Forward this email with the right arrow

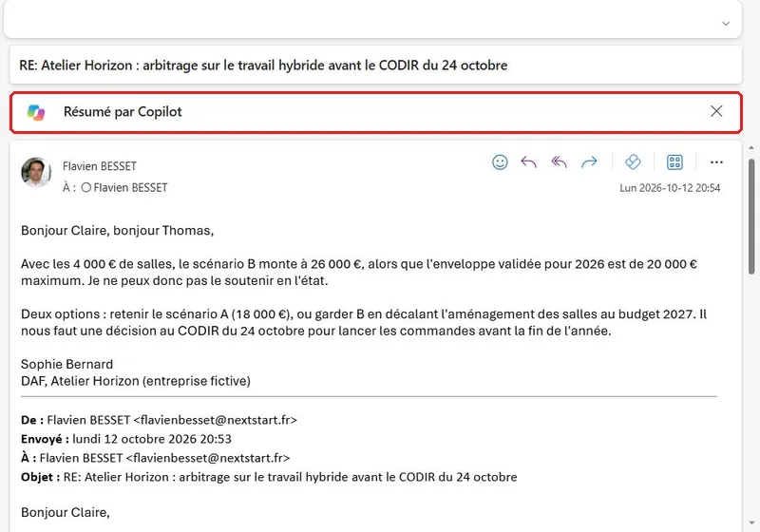[589, 162]
